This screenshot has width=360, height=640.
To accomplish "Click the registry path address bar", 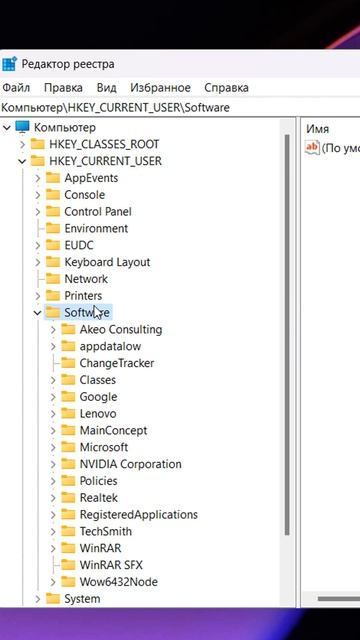I will (x=180, y=108).
